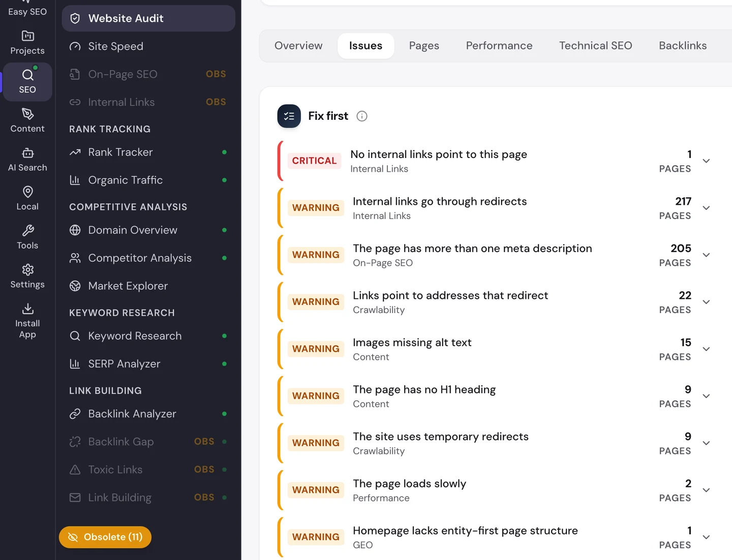Open obsolete Internal Links item
Image resolution: width=732 pixels, height=560 pixels.
click(148, 102)
